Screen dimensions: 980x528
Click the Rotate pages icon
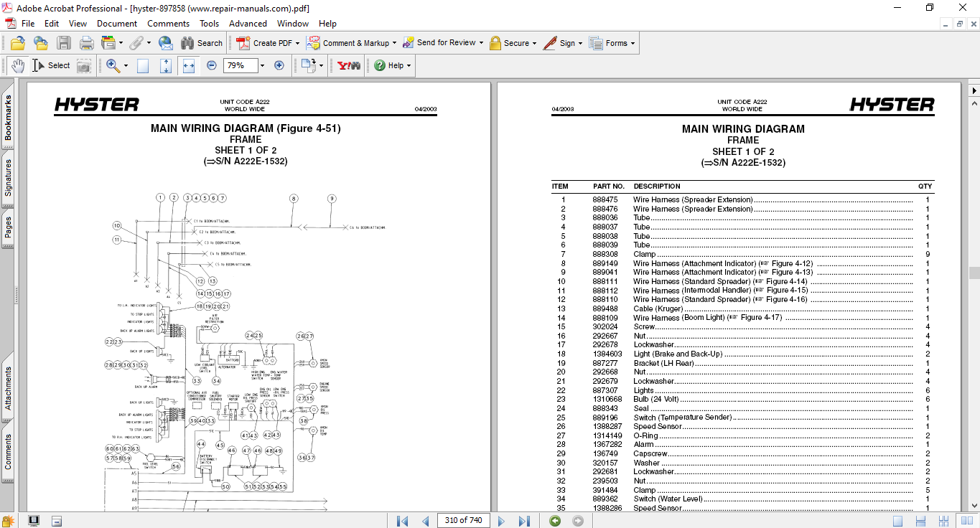[x=308, y=65]
